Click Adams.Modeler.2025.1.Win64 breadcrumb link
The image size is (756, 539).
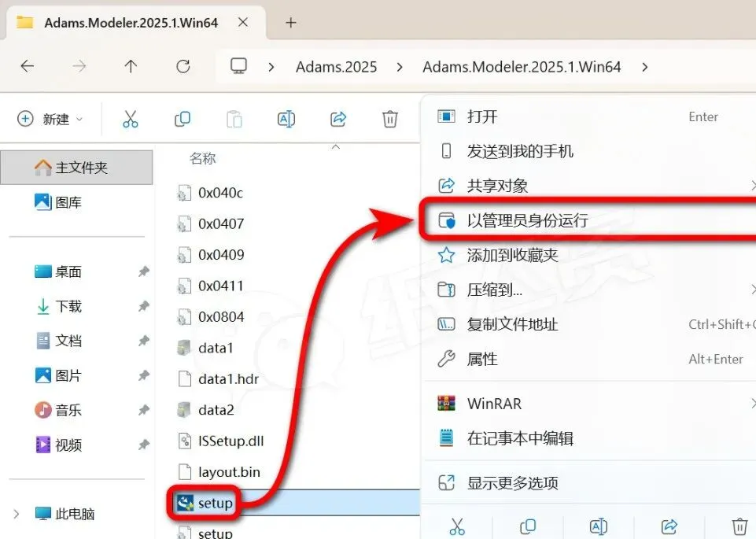522,67
